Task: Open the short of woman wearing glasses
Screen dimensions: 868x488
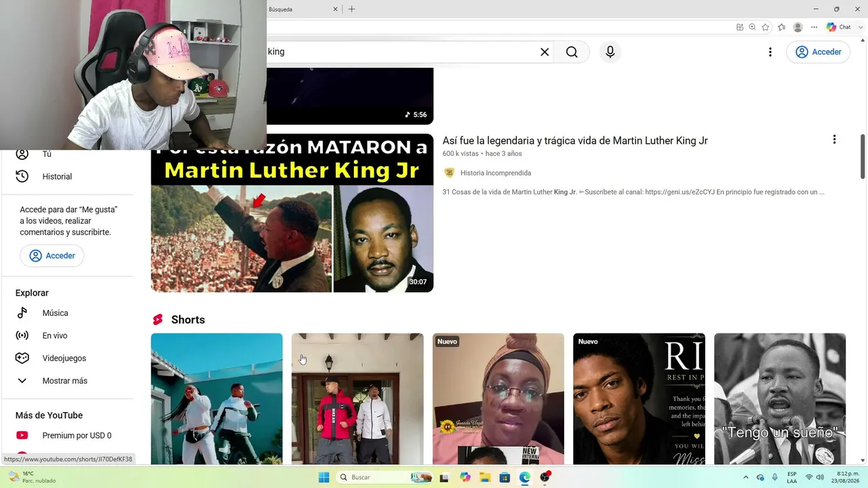Action: [498, 399]
